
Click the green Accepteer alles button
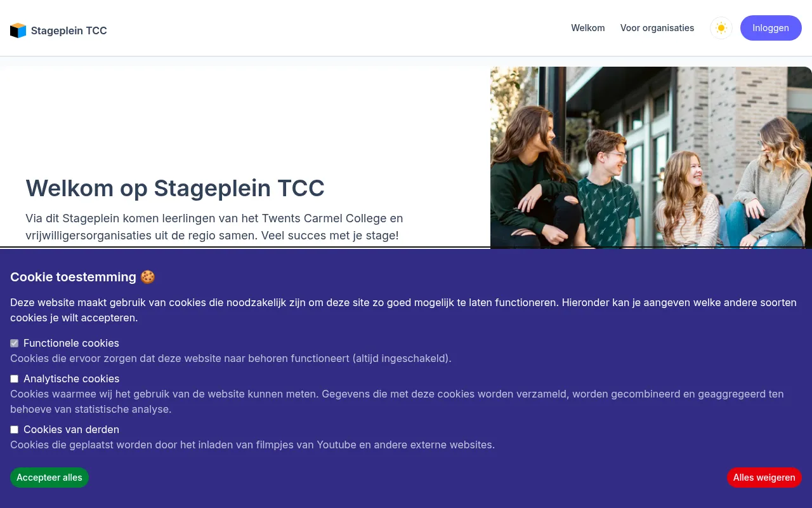[49, 478]
